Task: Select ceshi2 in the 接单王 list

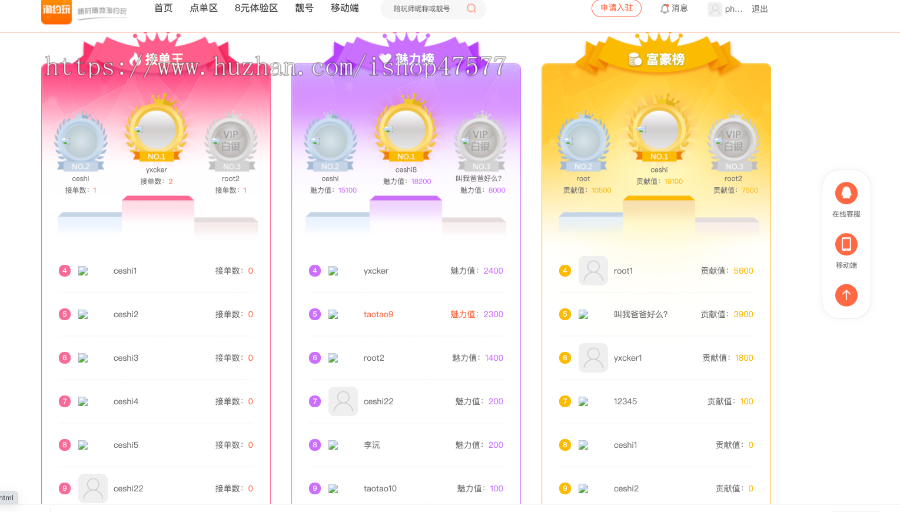Action: 126,315
